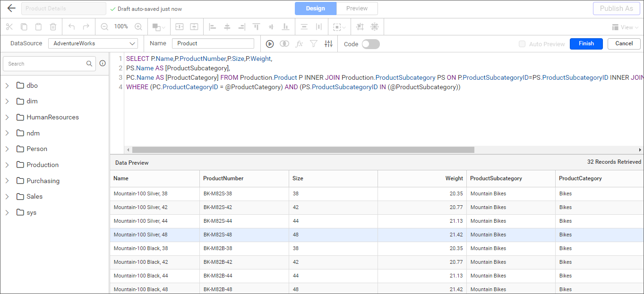This screenshot has width=644, height=294.
Task: Click the Distribute vertical spacing icon
Action: 304,27
